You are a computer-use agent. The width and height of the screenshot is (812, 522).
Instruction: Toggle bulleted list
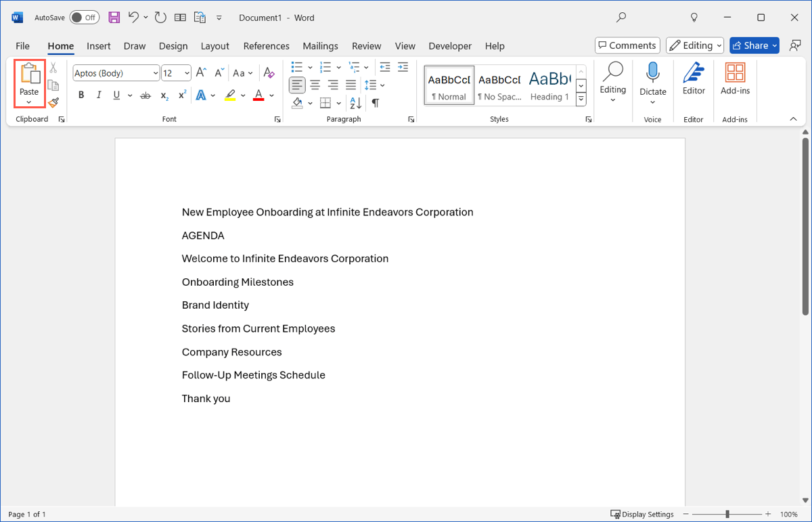[296, 67]
